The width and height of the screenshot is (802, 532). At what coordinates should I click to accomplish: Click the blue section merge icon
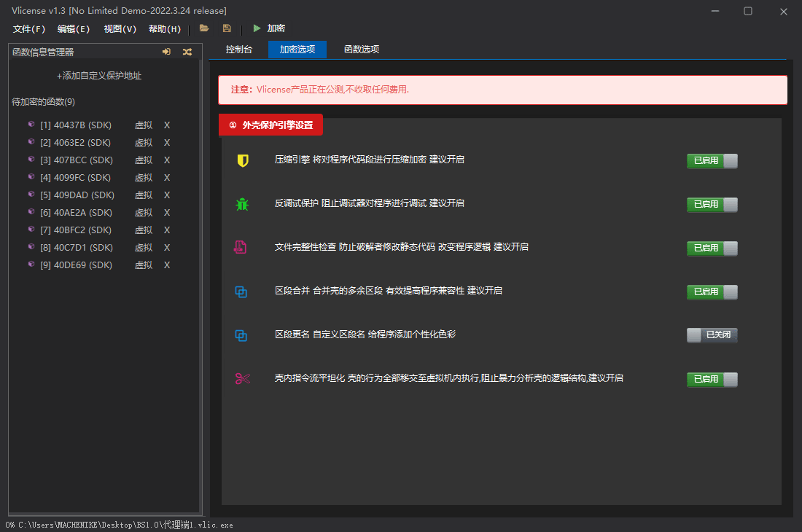pyautogui.click(x=241, y=292)
